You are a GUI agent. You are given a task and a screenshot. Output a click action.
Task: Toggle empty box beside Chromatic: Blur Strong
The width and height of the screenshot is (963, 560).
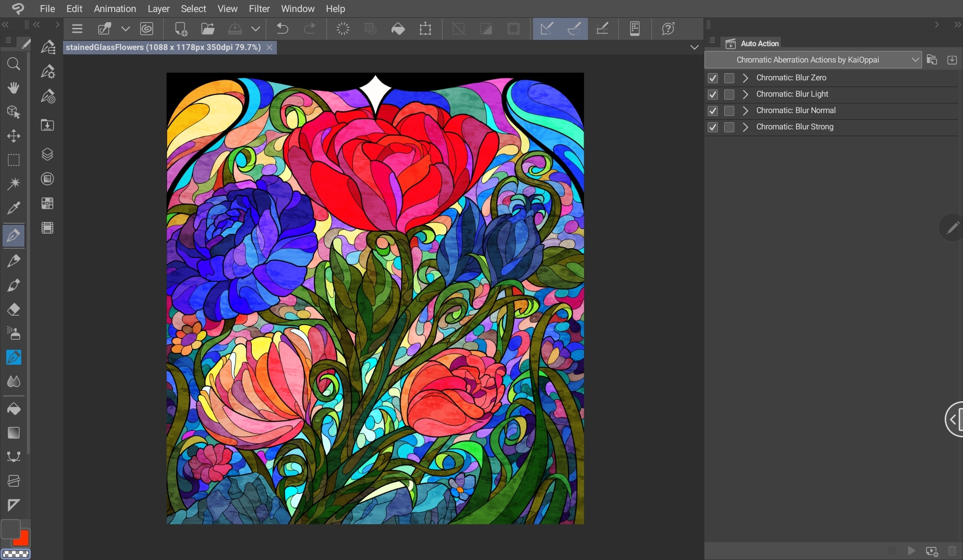[x=729, y=127]
